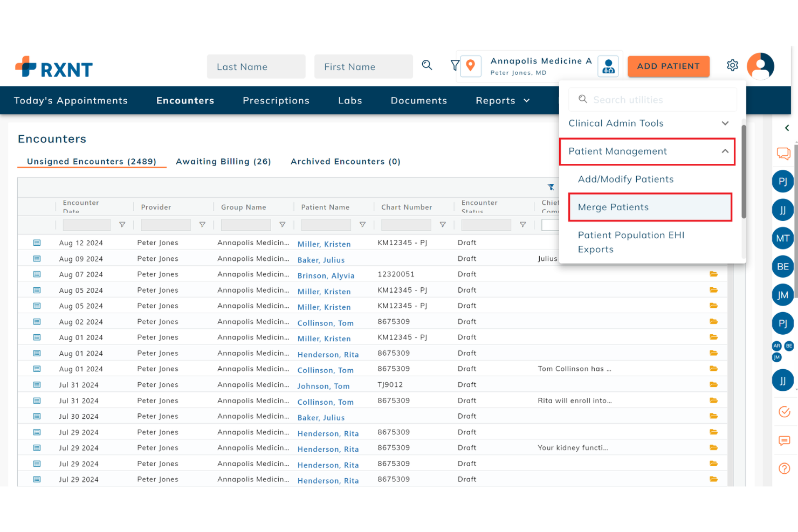This screenshot has width=798, height=532.
Task: Open the help question mark icon
Action: 784,468
